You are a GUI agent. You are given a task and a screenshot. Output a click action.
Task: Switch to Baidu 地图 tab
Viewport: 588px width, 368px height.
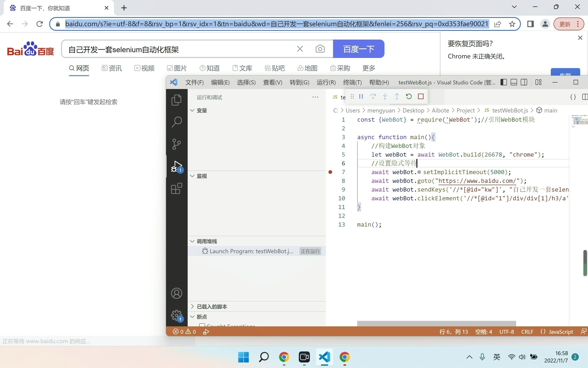pos(307,68)
